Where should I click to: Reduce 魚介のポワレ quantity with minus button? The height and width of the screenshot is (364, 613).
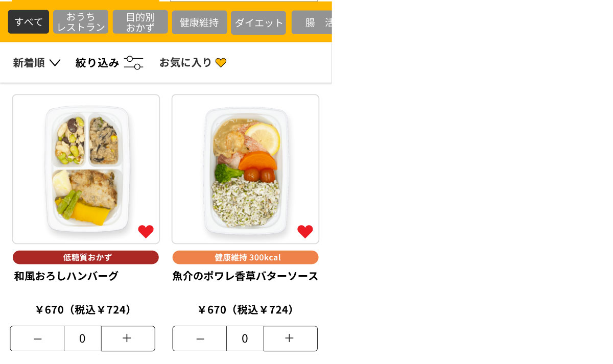click(x=200, y=338)
